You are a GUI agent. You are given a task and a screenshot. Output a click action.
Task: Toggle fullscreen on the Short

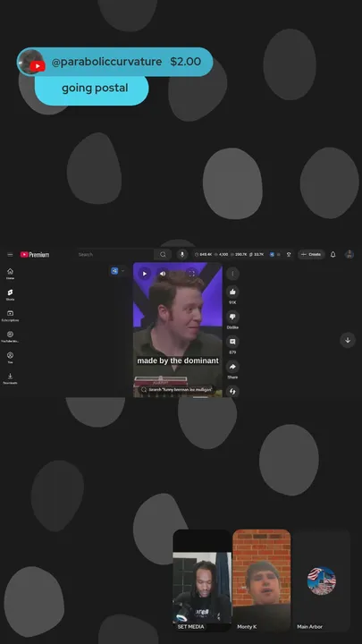point(191,274)
